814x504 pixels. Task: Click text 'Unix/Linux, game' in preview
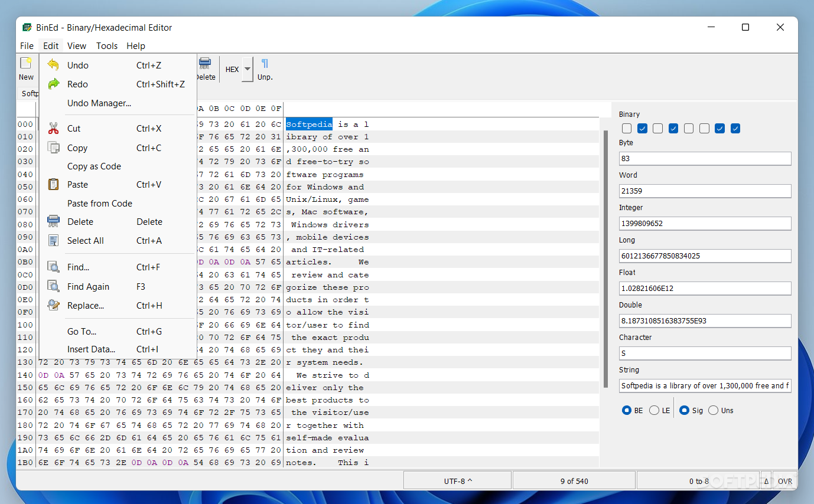pos(327,199)
